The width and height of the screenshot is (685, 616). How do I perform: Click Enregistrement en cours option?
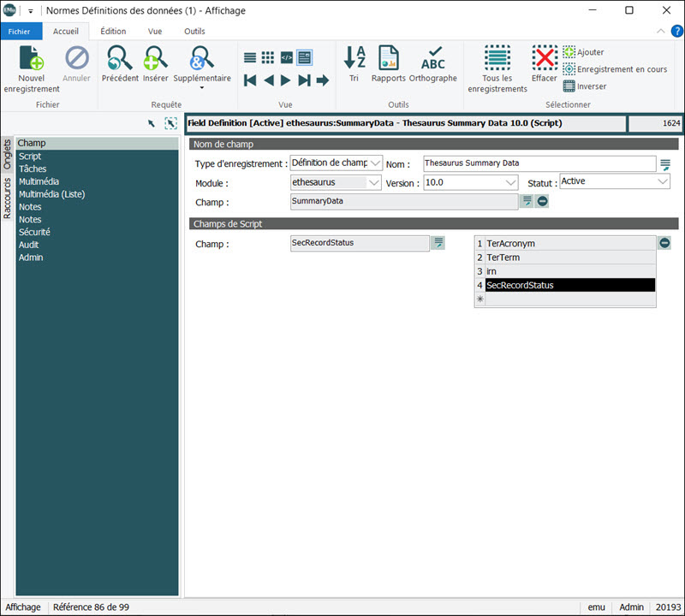coord(615,69)
